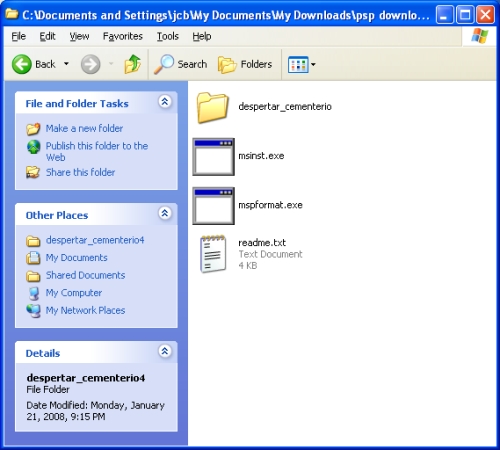Open the Views dropdown arrow
This screenshot has height=450, width=500.
313,64
